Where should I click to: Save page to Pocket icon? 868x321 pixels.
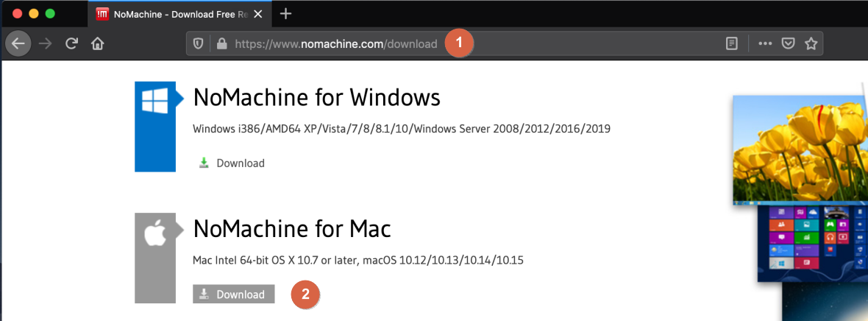tap(789, 43)
